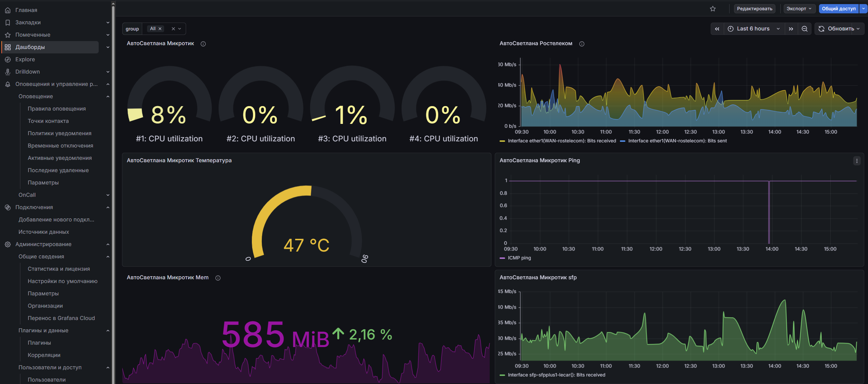Collapse the Оповещения и управление section
This screenshot has height=384, width=868.
coord(108,84)
